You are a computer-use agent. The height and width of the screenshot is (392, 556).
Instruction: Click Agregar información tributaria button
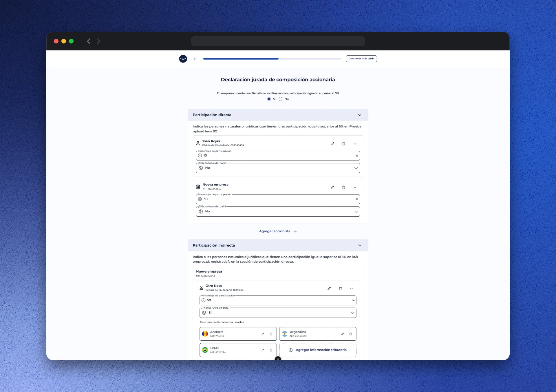pos(318,350)
